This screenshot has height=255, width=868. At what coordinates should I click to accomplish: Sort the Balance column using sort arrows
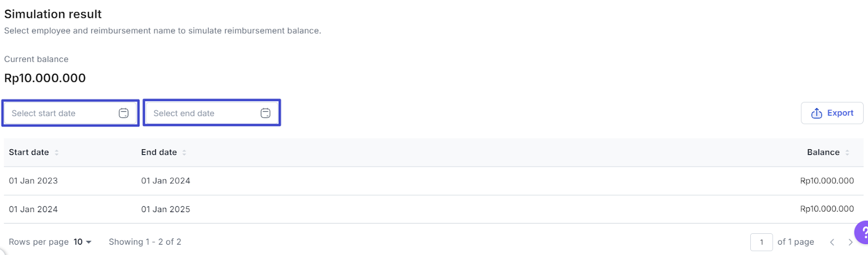click(x=847, y=152)
